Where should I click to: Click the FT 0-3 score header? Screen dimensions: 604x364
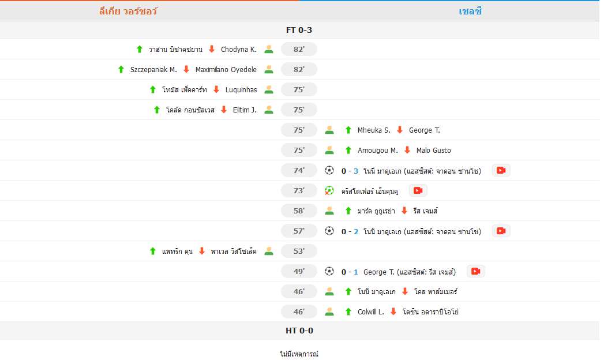(299, 30)
